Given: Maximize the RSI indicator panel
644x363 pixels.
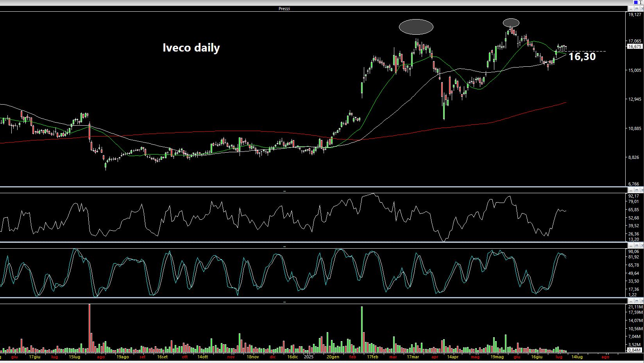Looking at the screenshot, I should (637, 190).
